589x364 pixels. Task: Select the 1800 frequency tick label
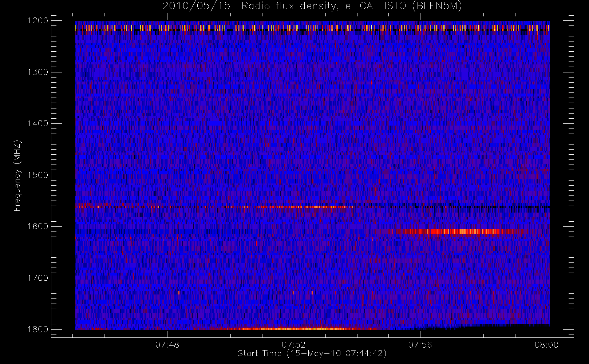[38, 329]
